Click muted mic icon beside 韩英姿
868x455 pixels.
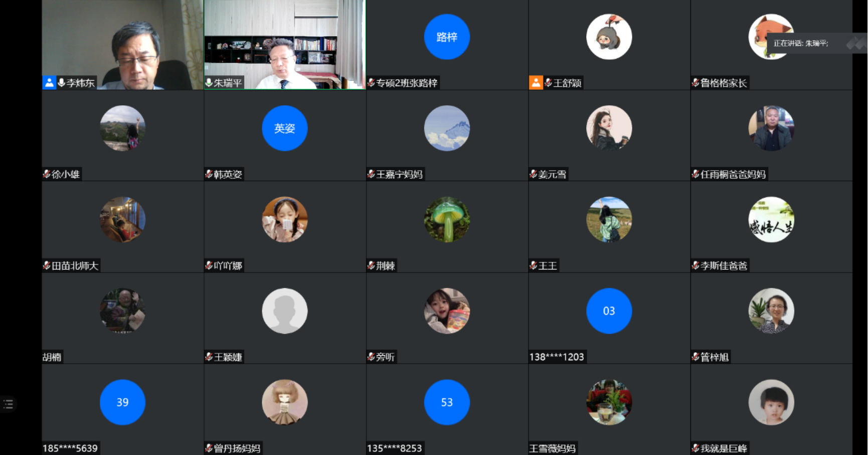click(209, 174)
